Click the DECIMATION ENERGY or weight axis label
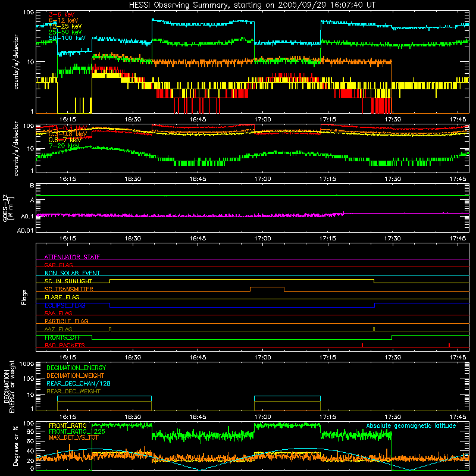476x476 pixels. [9, 386]
